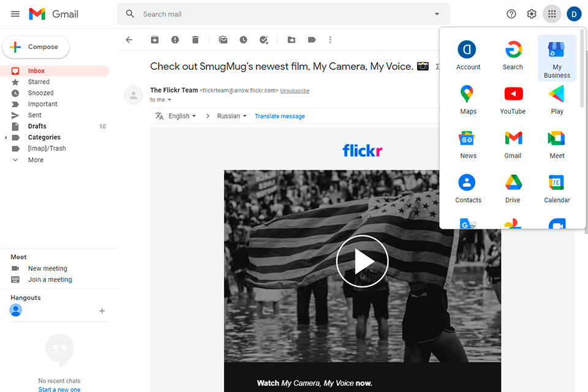
Task: Open YouTube app
Action: click(513, 100)
